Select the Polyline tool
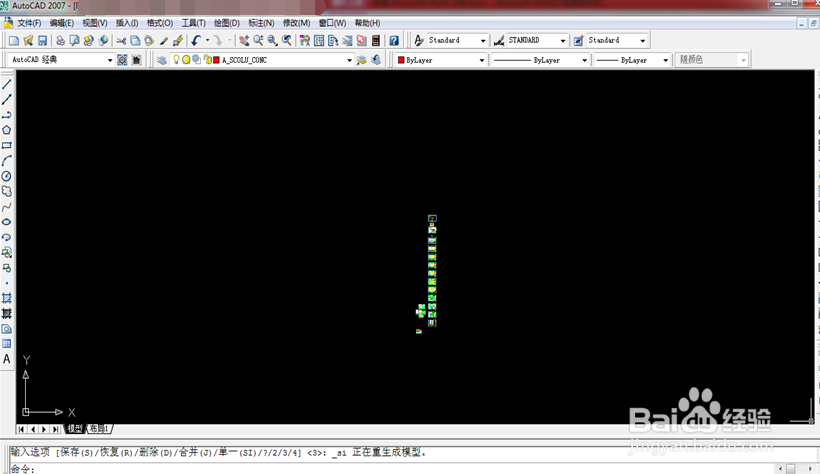This screenshot has height=474, width=820. 7,115
